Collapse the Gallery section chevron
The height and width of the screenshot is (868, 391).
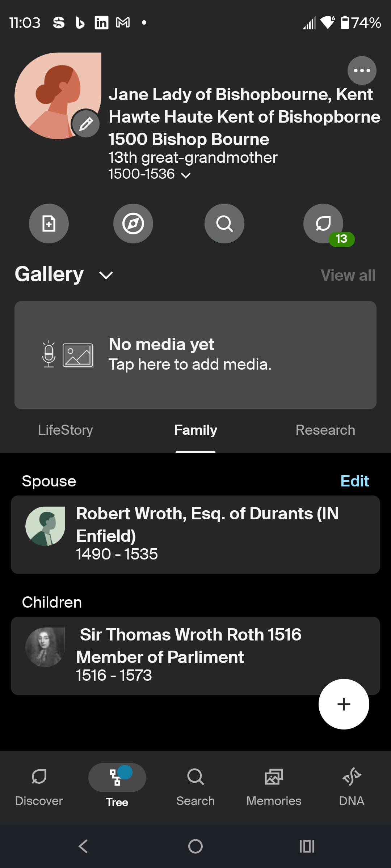pos(106,276)
